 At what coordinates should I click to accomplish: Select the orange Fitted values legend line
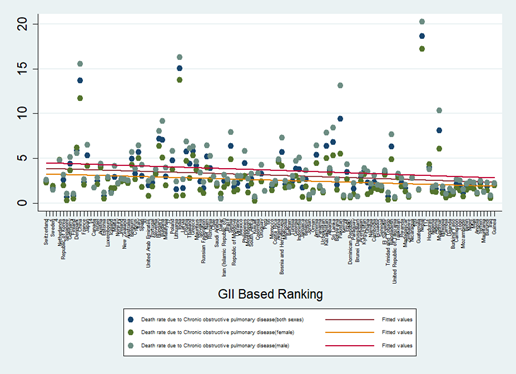(x=350, y=332)
